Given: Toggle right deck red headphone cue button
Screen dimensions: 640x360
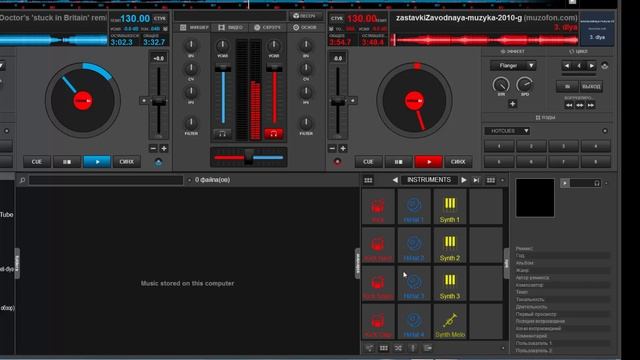Looking at the screenshot, I should coord(273,133).
